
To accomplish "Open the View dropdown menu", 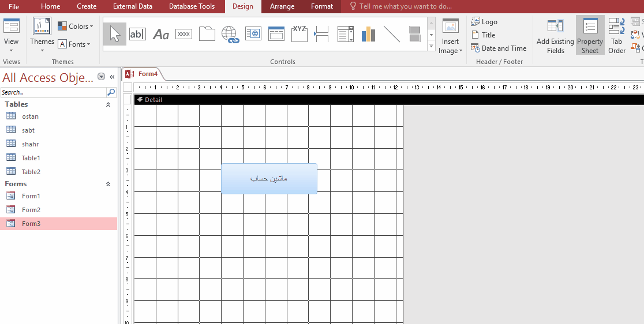I will (11, 46).
